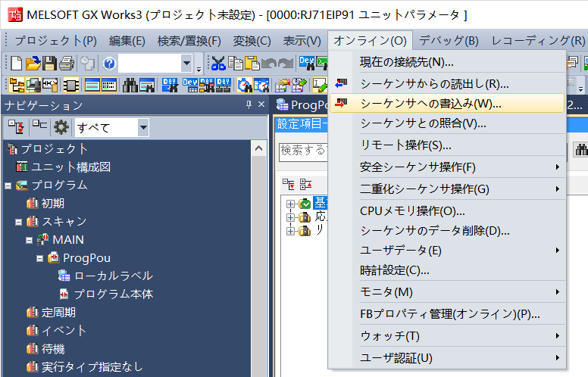Collapse the スキャン tree node
This screenshot has width=588, height=377.
[18, 222]
